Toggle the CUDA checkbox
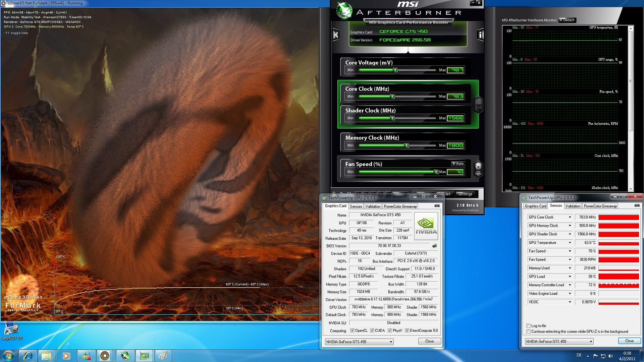 [x=372, y=330]
